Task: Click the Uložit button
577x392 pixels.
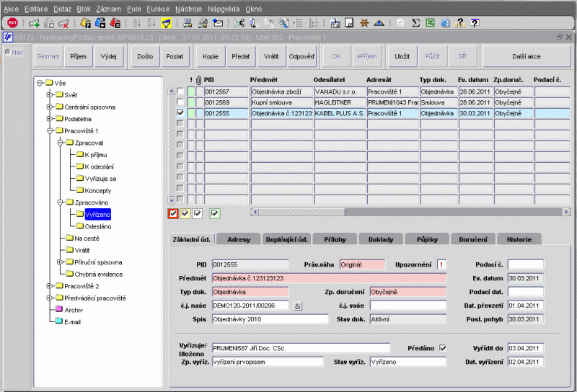Action: 402,56
